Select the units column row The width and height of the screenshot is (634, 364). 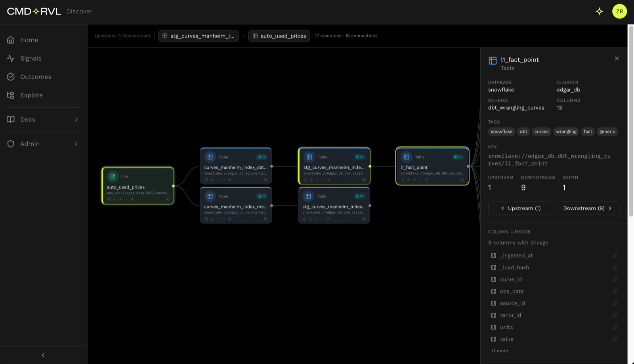[554, 327]
